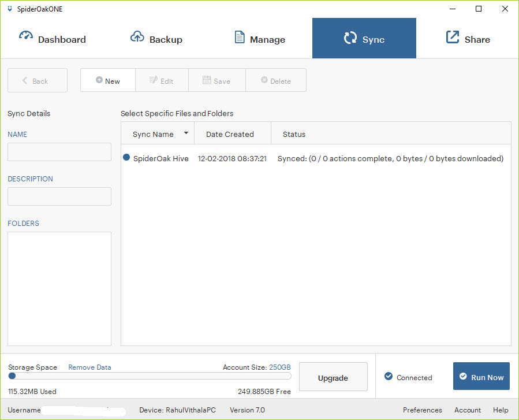Open the Account link
Screen dimensions: 519x420
[x=468, y=410]
